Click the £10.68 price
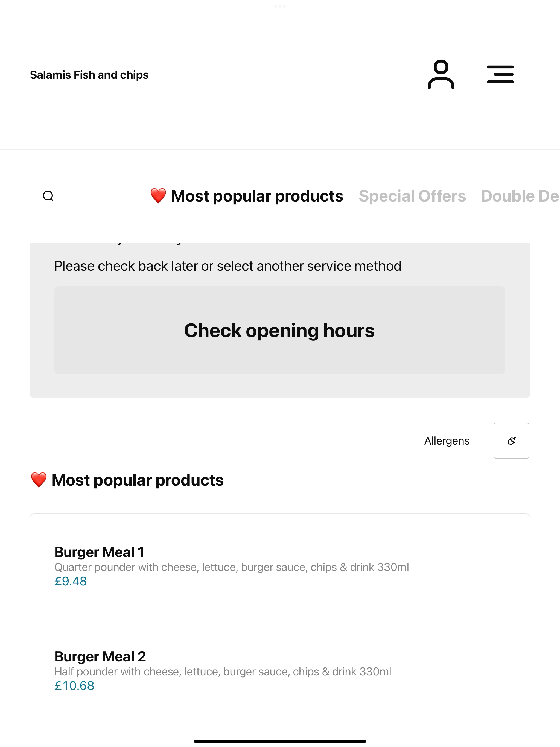 coord(74,685)
